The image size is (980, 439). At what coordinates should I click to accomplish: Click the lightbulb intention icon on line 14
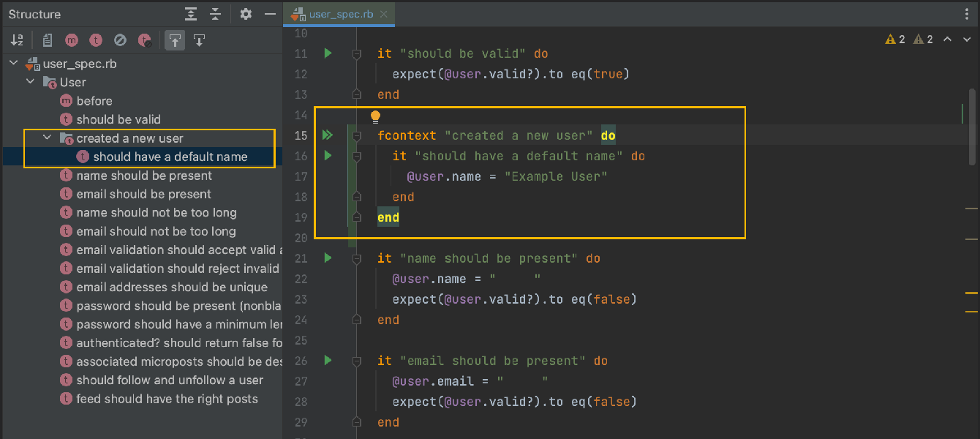(x=375, y=116)
